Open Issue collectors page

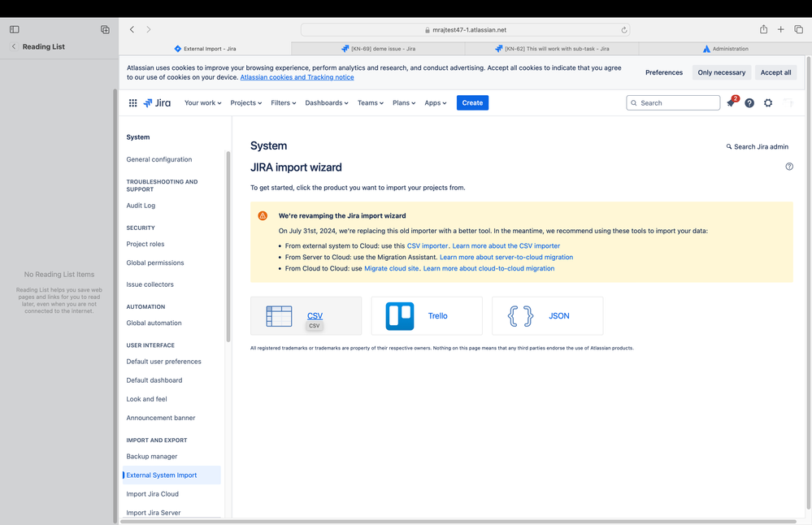coord(150,284)
